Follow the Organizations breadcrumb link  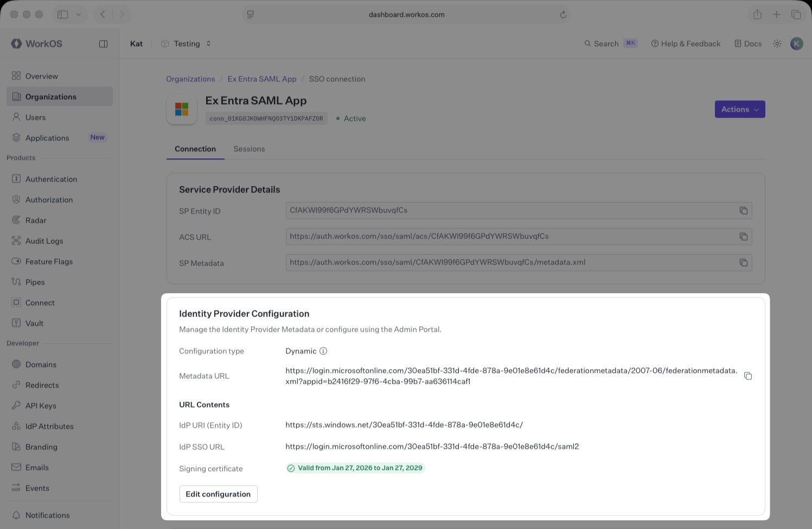(x=190, y=79)
